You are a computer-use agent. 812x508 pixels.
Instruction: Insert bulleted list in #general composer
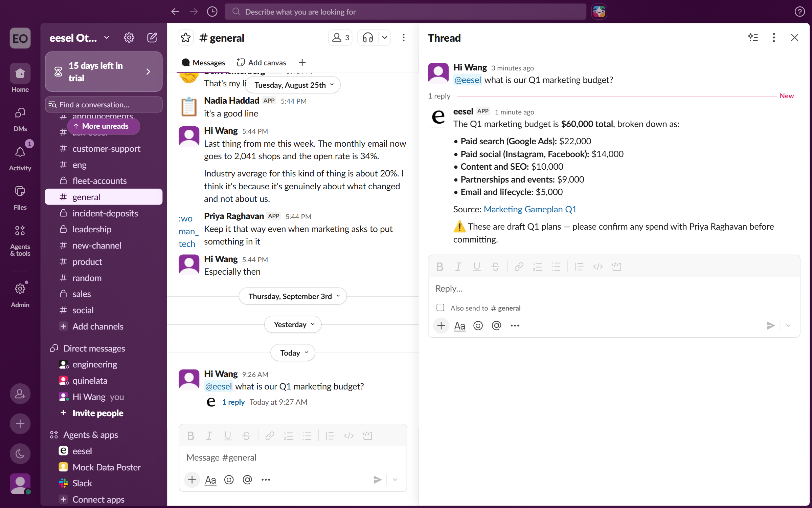coord(307,436)
